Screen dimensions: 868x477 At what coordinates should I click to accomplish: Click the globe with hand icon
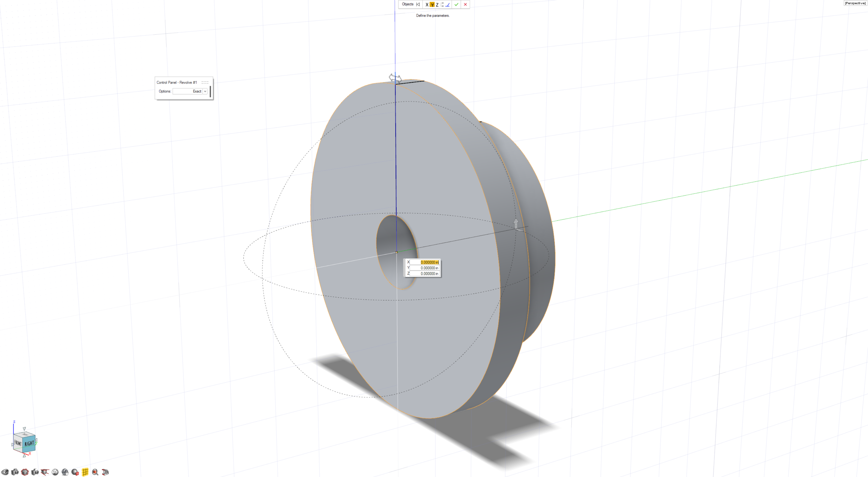[x=65, y=472]
